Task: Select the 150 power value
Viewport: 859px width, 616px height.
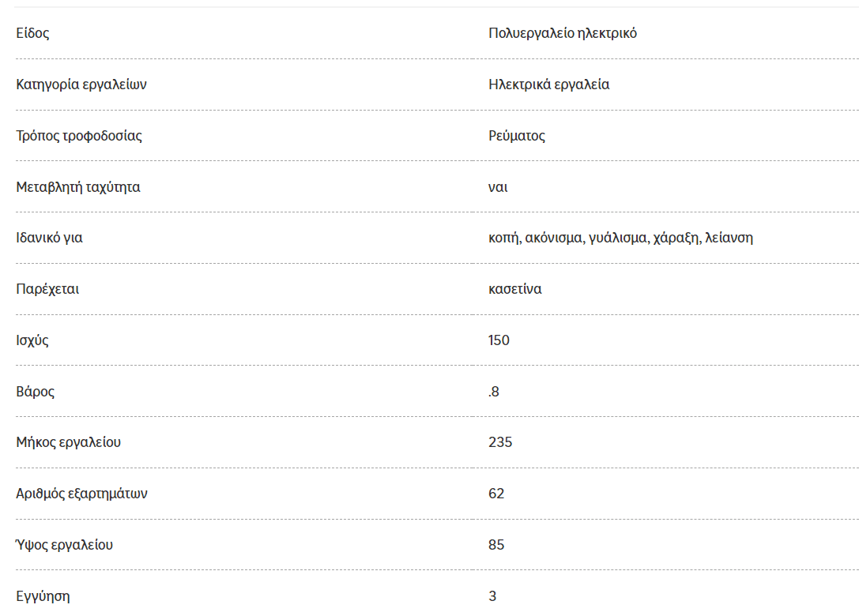Action: coord(499,340)
